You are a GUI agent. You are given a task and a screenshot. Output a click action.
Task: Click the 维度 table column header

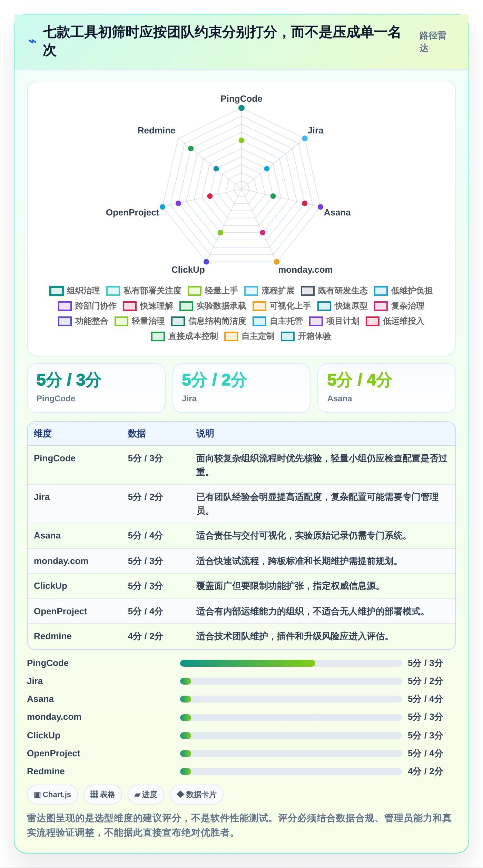[43, 434]
